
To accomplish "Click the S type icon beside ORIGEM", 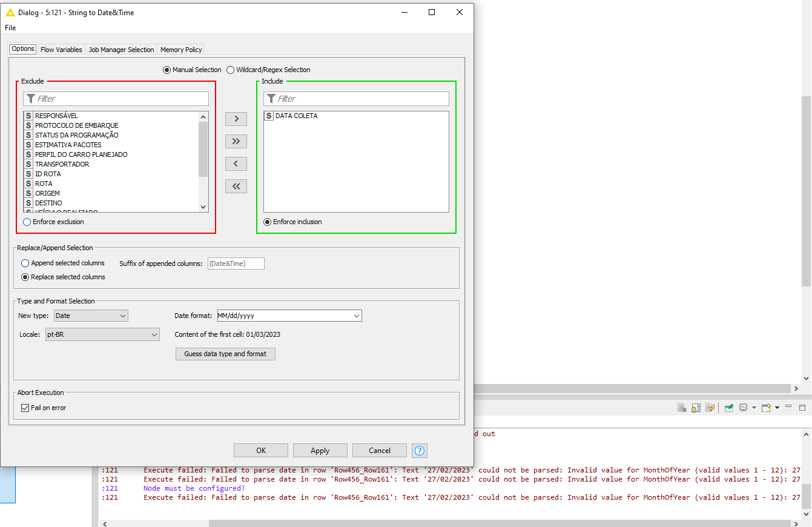I will (x=28, y=193).
